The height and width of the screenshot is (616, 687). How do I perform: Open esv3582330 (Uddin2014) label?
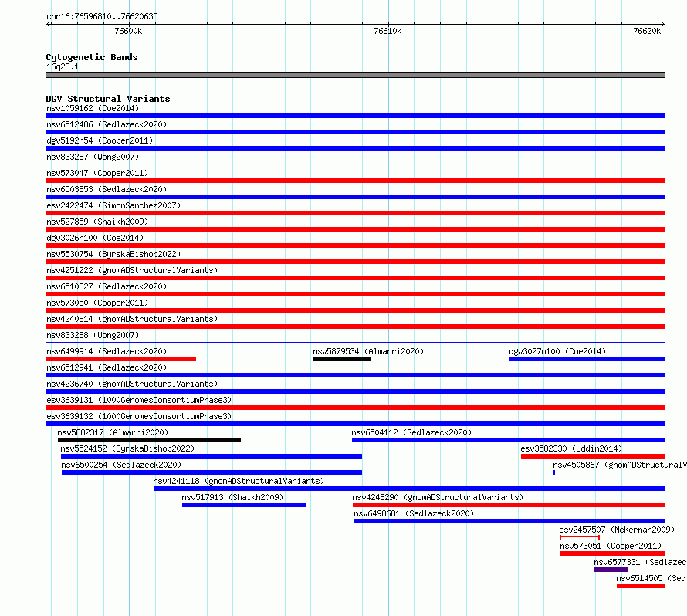[x=571, y=448]
